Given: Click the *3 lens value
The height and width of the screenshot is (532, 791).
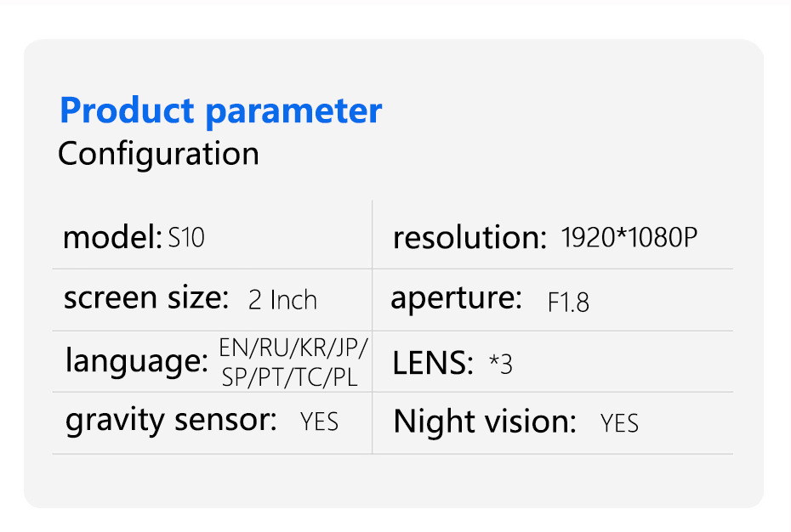Looking at the screenshot, I should click(501, 364).
